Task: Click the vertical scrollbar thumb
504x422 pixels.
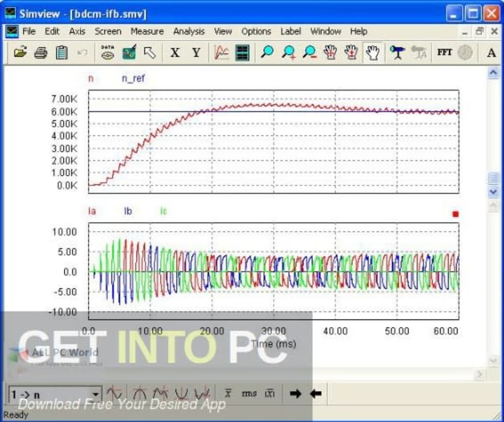Action: click(x=493, y=178)
